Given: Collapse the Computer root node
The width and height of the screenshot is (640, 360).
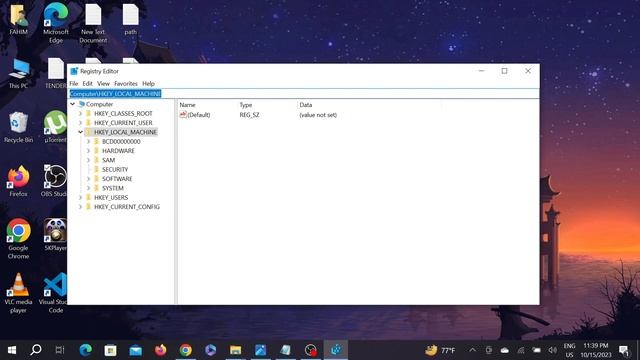Looking at the screenshot, I should point(73,104).
